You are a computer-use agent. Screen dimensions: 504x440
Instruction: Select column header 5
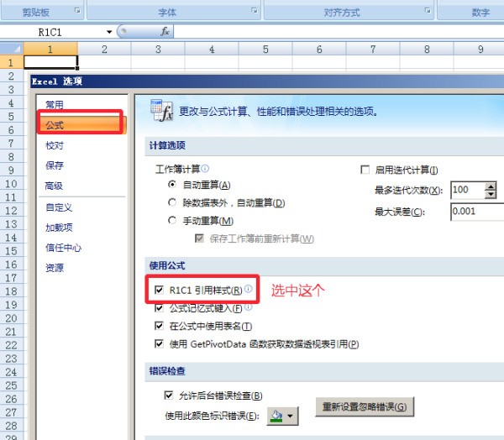click(x=265, y=49)
